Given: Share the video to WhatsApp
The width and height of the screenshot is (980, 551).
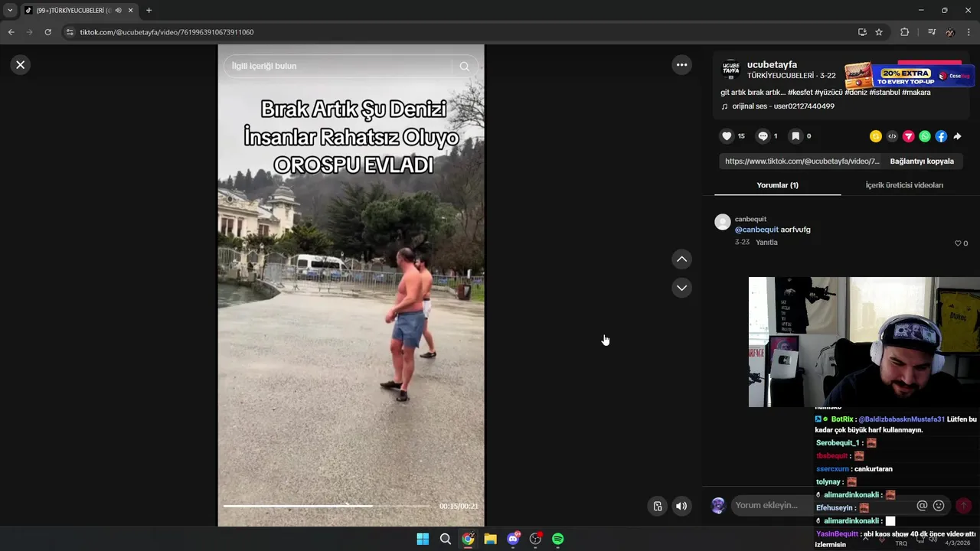Looking at the screenshot, I should tap(925, 136).
